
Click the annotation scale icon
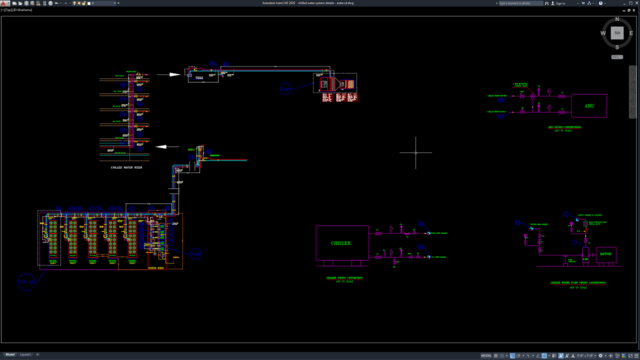[x=573, y=356]
